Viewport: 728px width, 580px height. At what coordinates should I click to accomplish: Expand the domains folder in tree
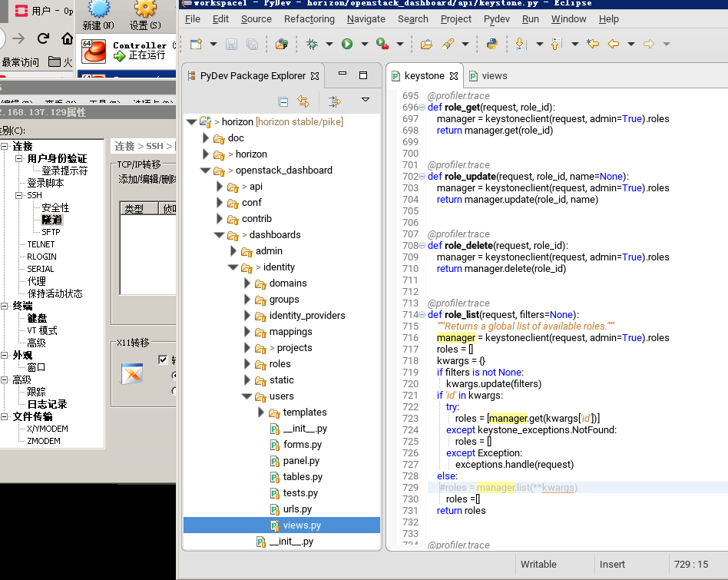(247, 283)
